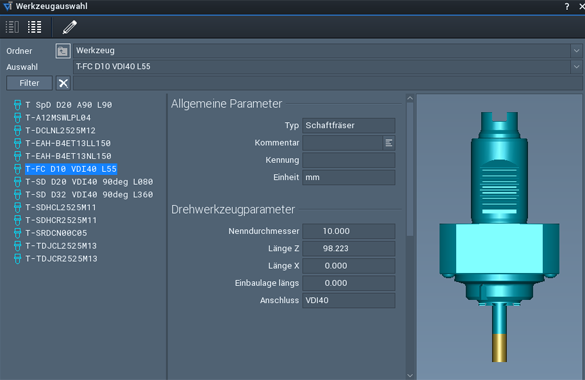Click tool icon beside T-FC D10 VDI40 L55

pyautogui.click(x=17, y=169)
